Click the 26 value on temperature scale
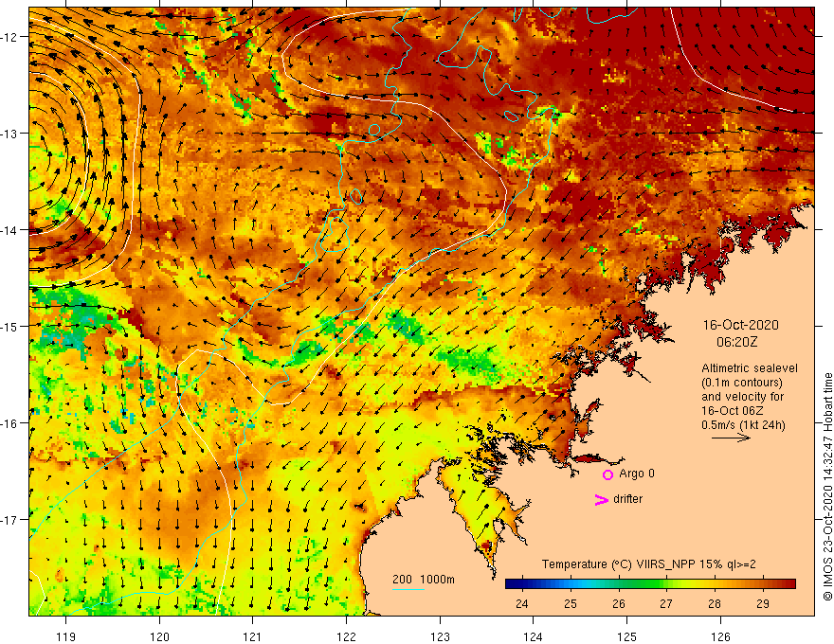 tap(619, 603)
